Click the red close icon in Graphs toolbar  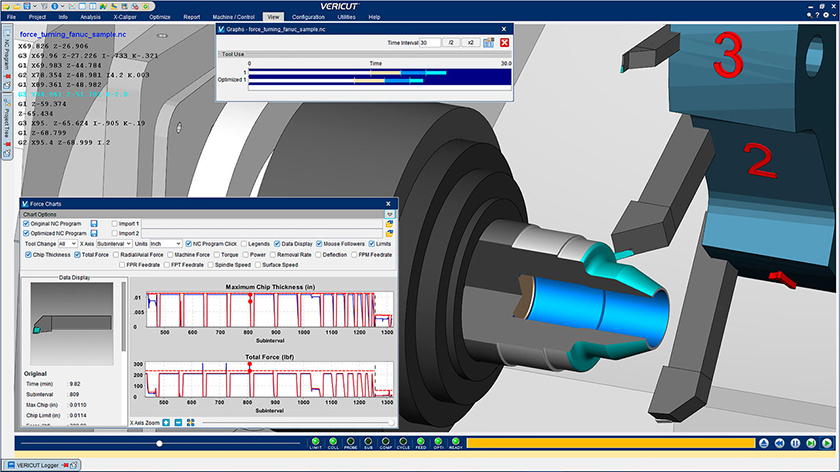coord(504,42)
